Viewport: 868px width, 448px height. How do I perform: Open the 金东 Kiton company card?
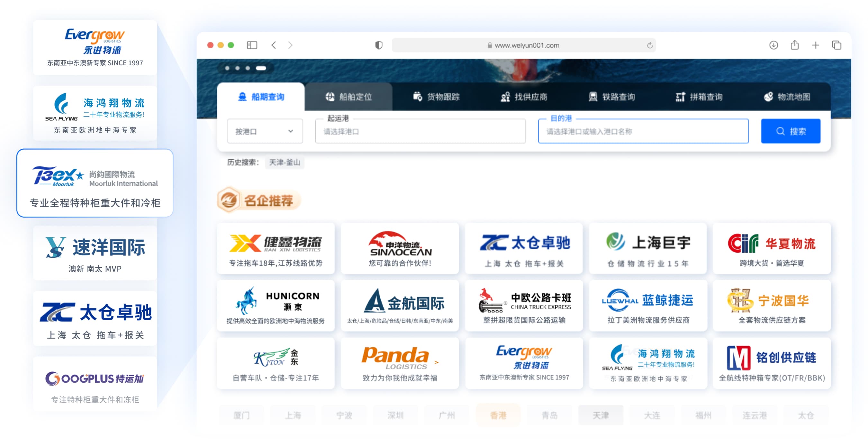tap(276, 363)
